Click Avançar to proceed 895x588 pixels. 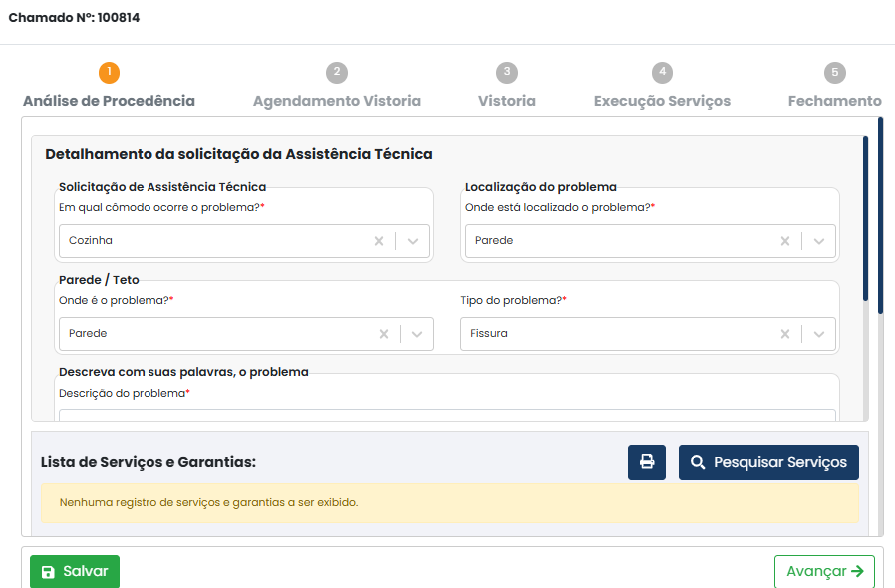[x=824, y=571]
